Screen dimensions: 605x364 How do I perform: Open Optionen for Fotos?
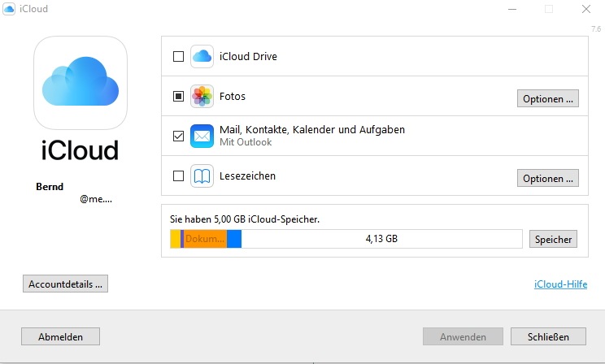point(547,98)
